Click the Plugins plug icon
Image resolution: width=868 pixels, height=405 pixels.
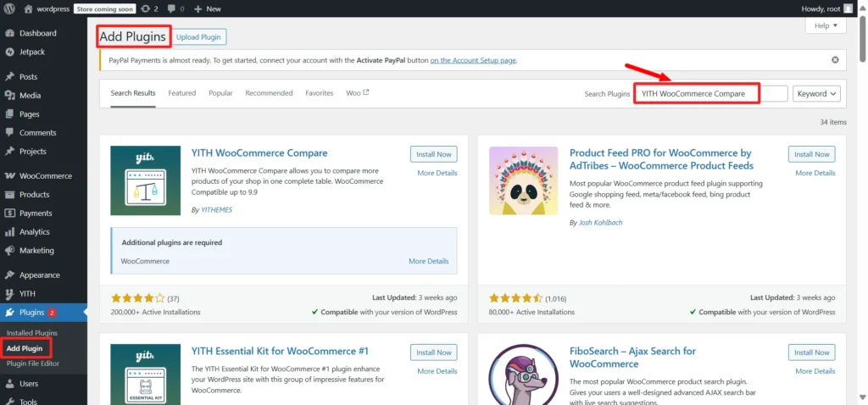[x=9, y=313]
